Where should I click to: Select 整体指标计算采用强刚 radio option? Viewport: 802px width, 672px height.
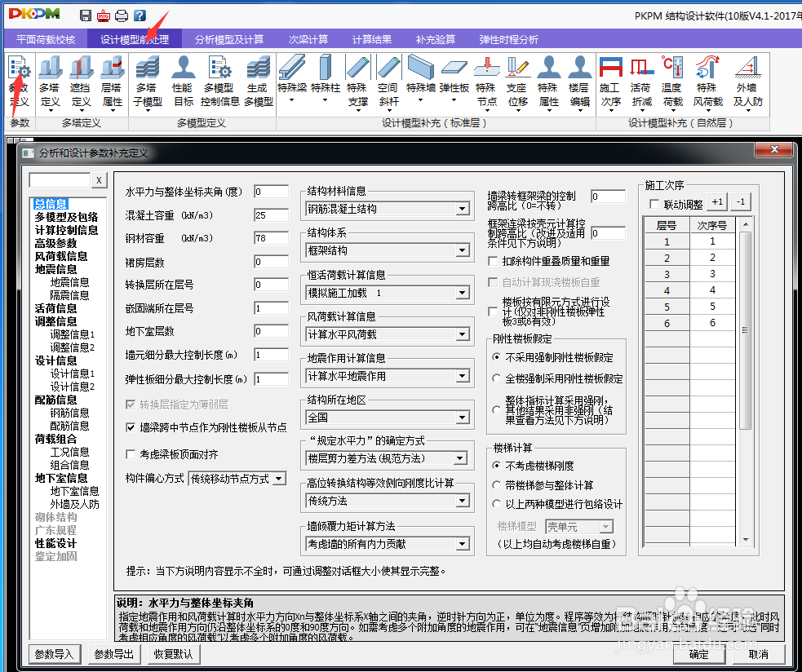pos(496,409)
